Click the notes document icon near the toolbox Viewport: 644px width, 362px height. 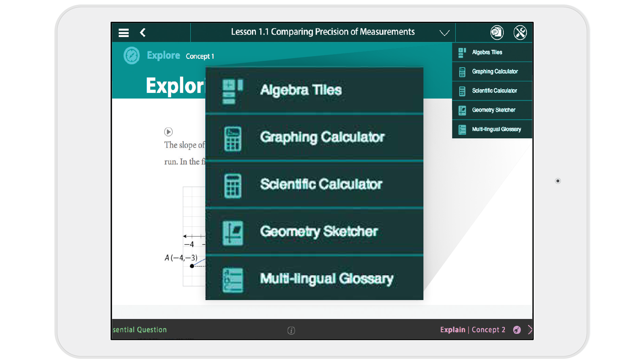(x=497, y=32)
